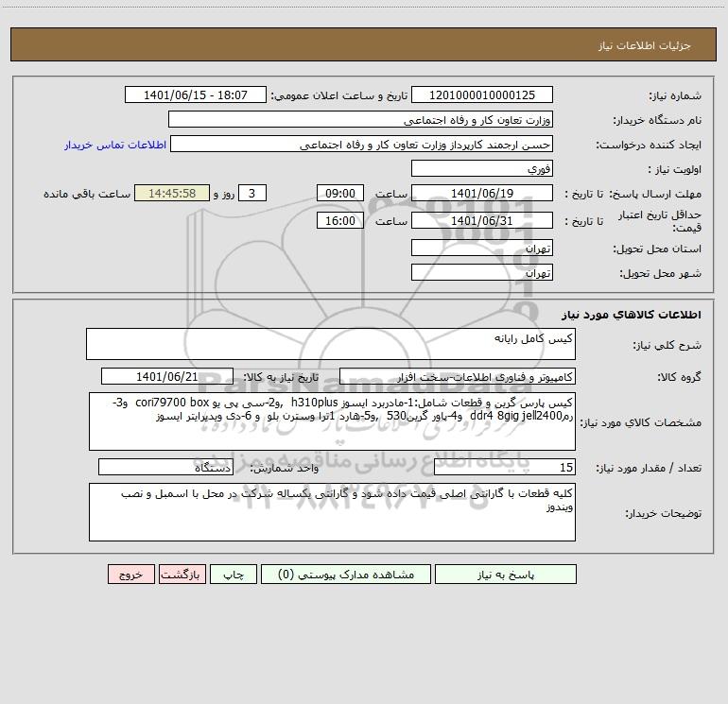Click the حداقل تاریخ اعتبار قیمت label

660,221
